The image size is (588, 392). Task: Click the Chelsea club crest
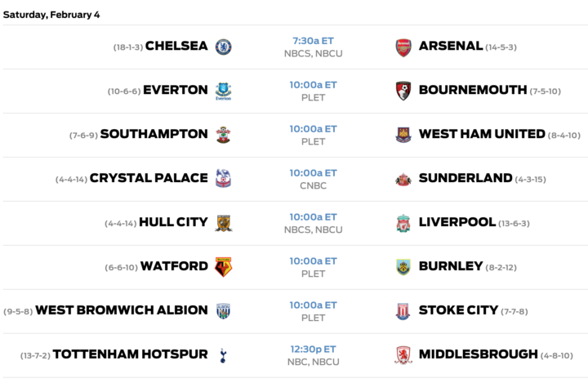pos(223,47)
